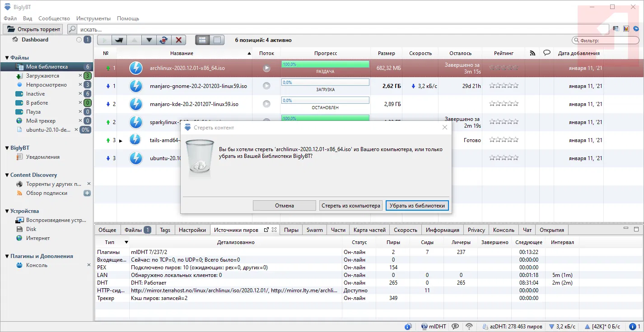Click the info pages icon in status bar
644x332 pixels.
click(408, 327)
